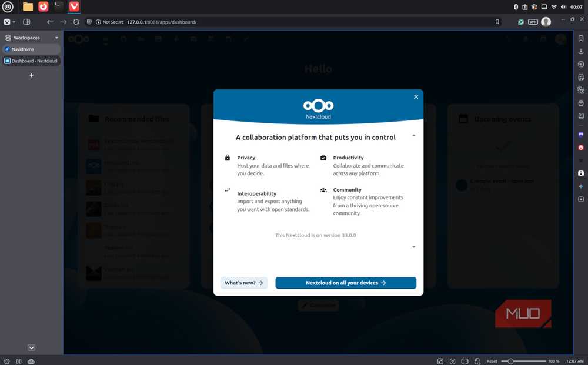Image resolution: width=588 pixels, height=365 pixels.
Task: Reset the page zoom
Action: [x=492, y=361]
